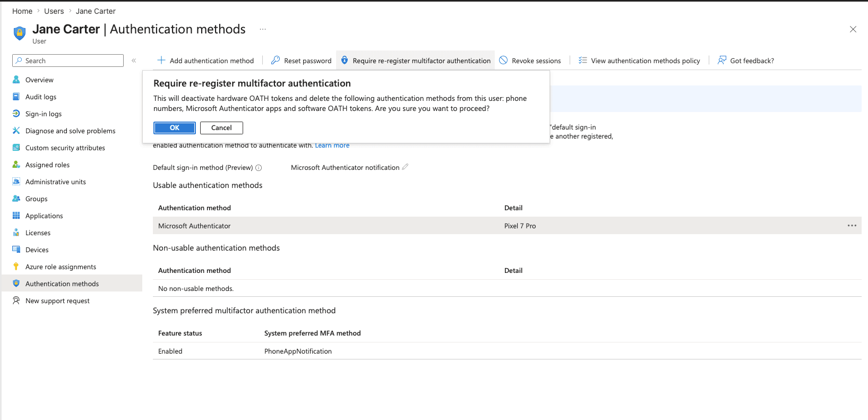The height and width of the screenshot is (420, 868).
Task: Click the Authentication methods shield icon in sidebar
Action: coord(16,284)
